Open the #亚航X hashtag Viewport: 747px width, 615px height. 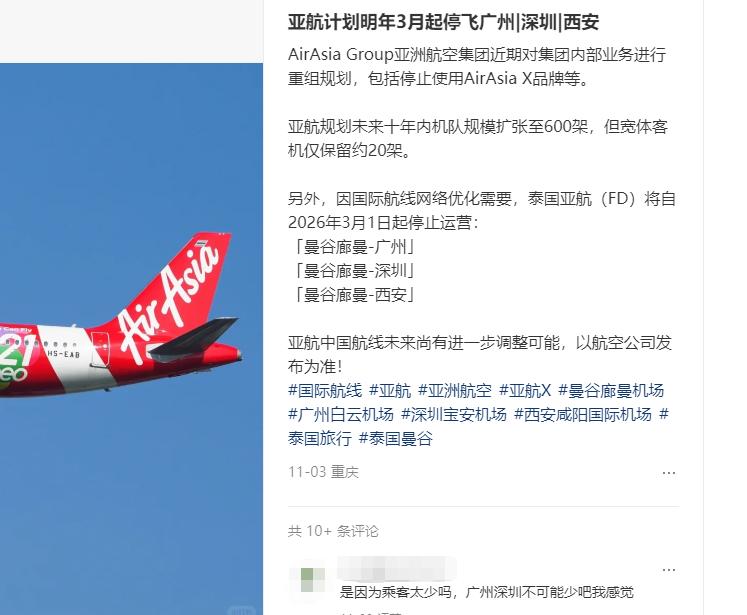(x=525, y=391)
